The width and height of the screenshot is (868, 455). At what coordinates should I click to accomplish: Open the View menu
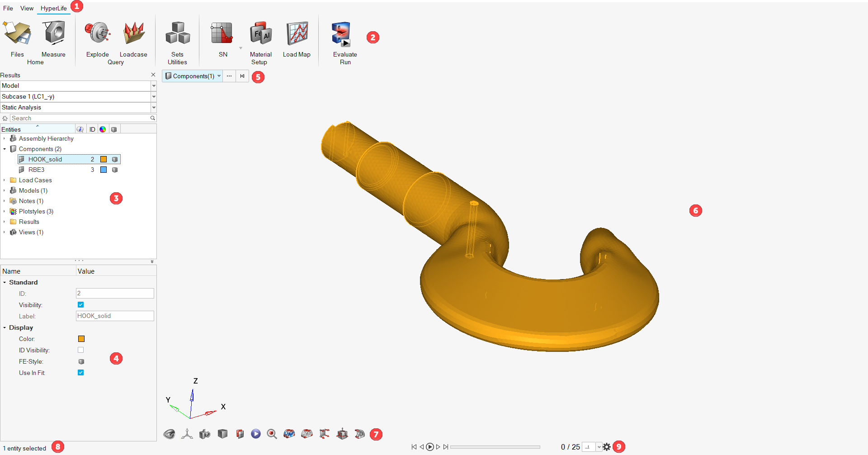click(27, 8)
